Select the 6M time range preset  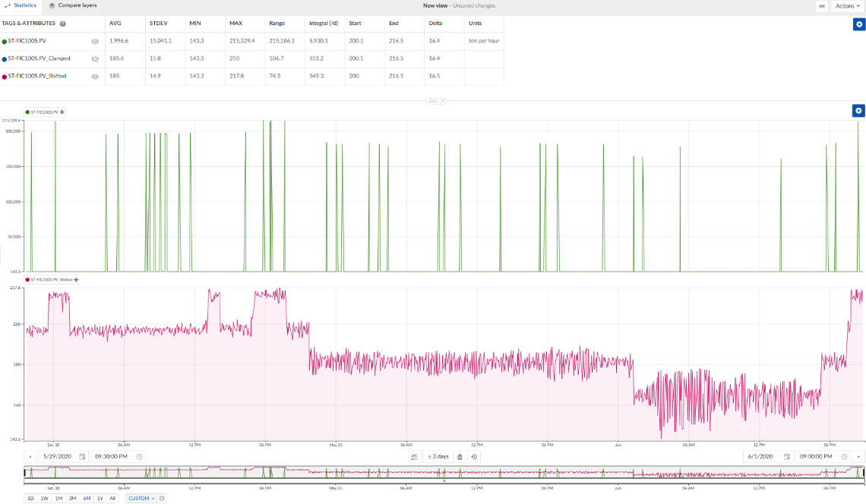pyautogui.click(x=87, y=499)
